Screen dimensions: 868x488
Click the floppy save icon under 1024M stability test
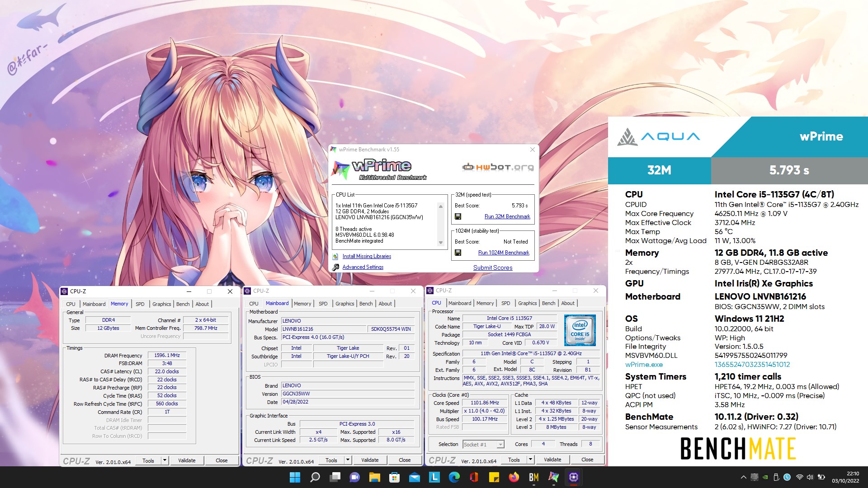pos(458,253)
